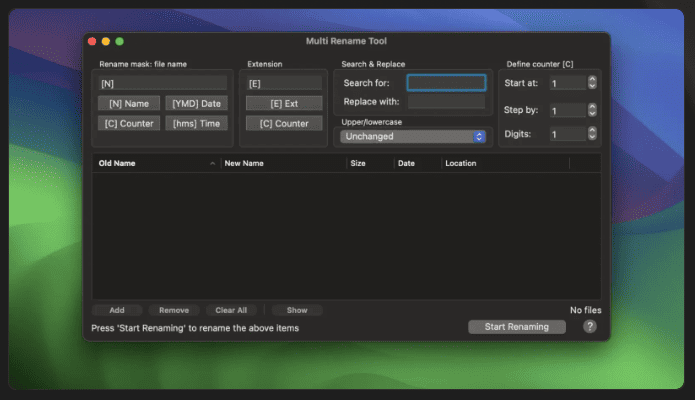
Task: Toggle the Old Name sort arrow indicator
Action: tap(213, 163)
